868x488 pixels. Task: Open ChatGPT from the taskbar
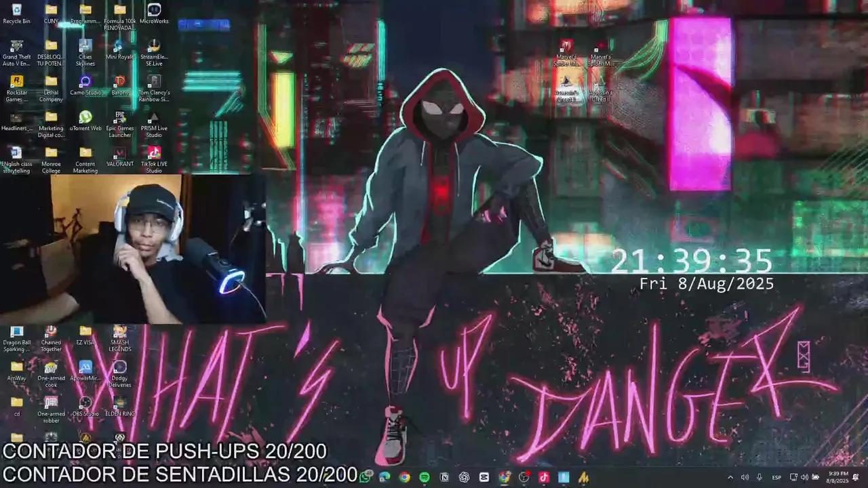coord(465,477)
